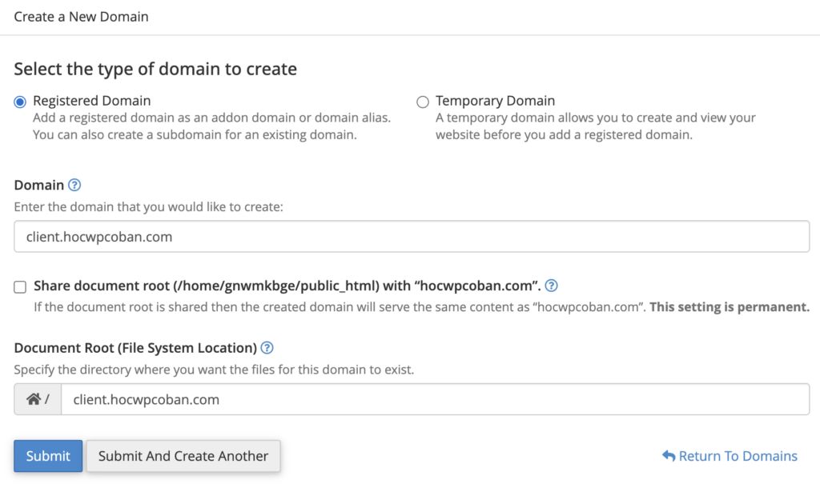Click the help icon next to Domain label
This screenshot has width=820, height=504.
[x=74, y=185]
